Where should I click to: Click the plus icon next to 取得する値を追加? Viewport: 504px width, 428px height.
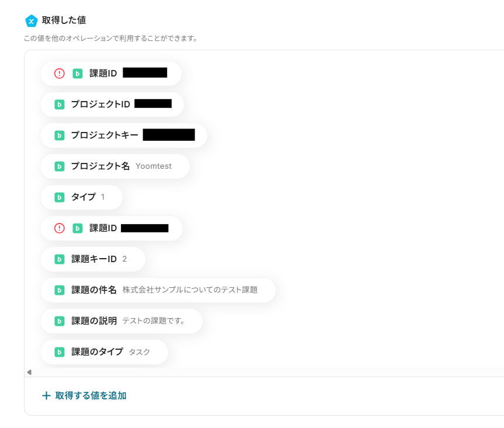(46, 396)
